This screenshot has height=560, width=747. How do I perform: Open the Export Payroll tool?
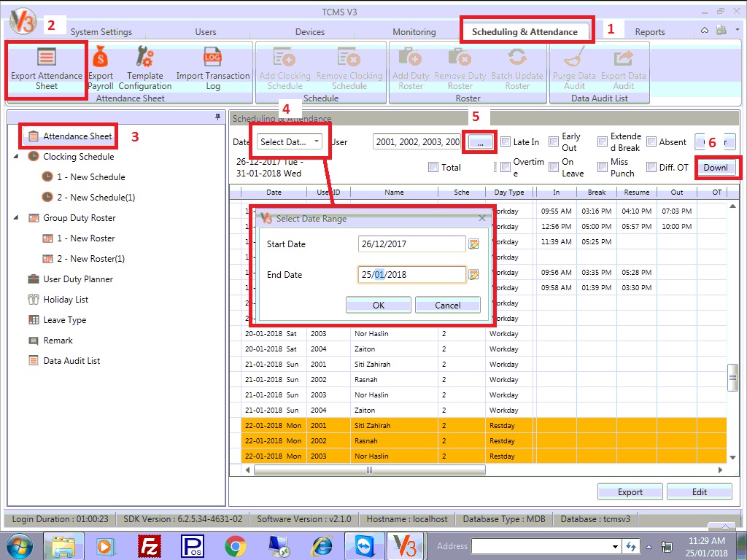point(101,59)
